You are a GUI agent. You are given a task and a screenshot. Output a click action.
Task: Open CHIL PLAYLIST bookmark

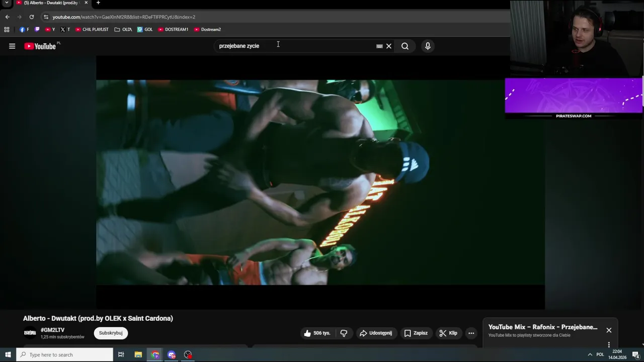92,30
